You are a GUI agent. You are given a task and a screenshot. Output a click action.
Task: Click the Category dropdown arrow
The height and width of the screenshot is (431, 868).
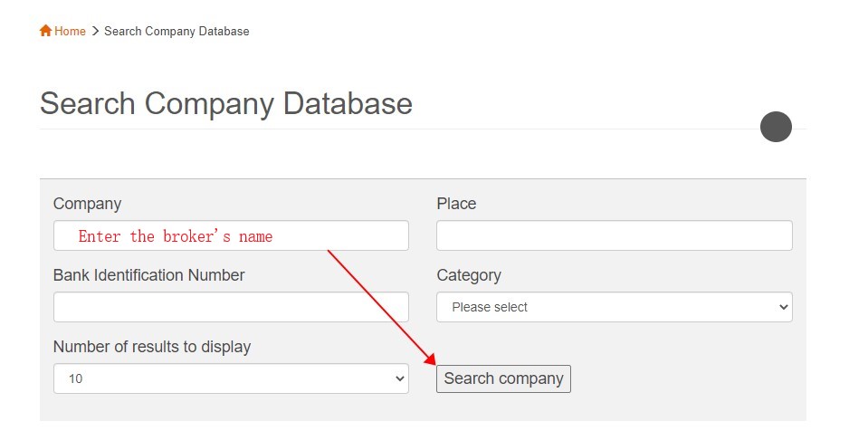click(x=783, y=307)
